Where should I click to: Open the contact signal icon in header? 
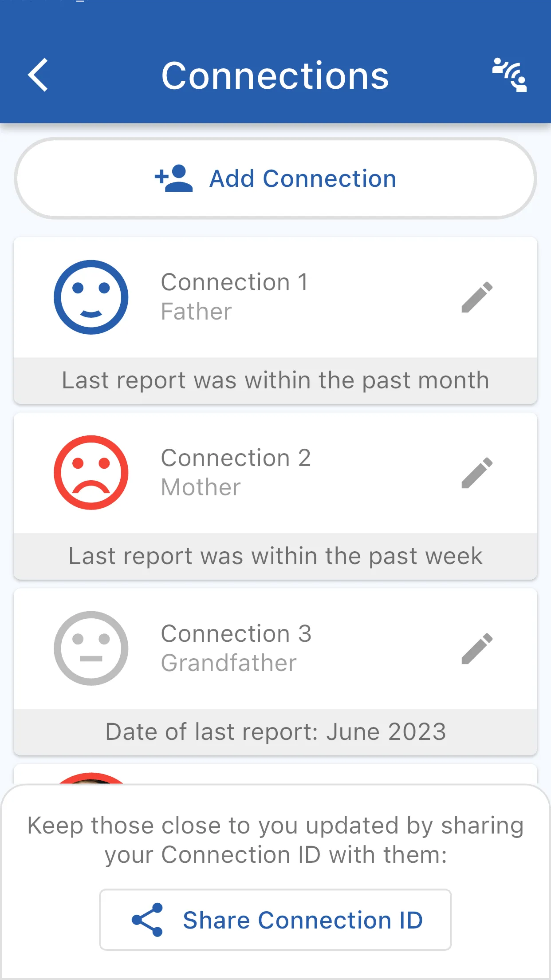[509, 75]
